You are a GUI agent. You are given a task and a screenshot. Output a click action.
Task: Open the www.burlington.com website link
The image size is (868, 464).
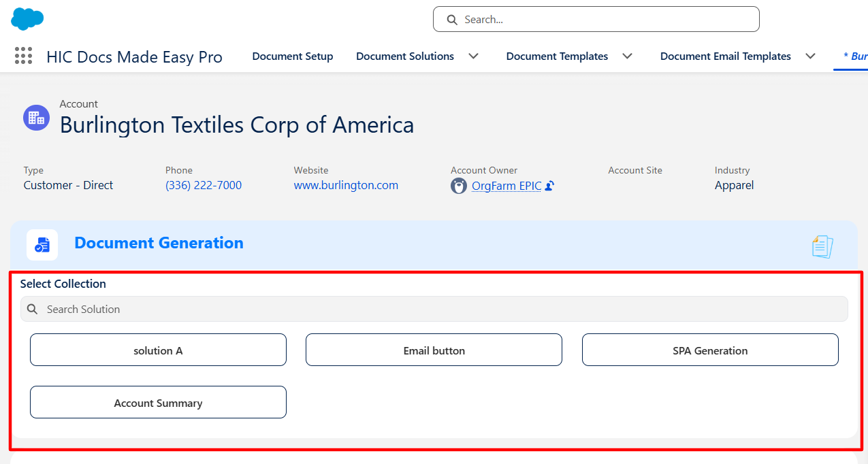coord(346,185)
